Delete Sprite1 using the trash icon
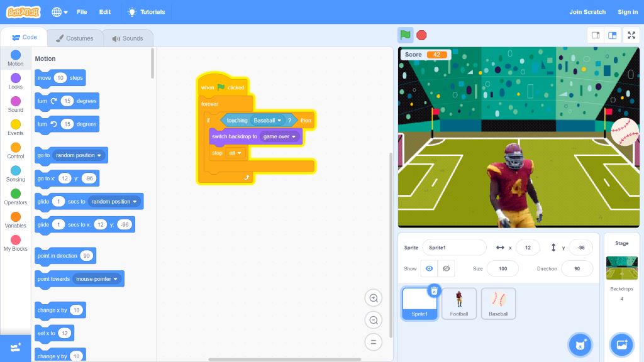 tap(434, 291)
